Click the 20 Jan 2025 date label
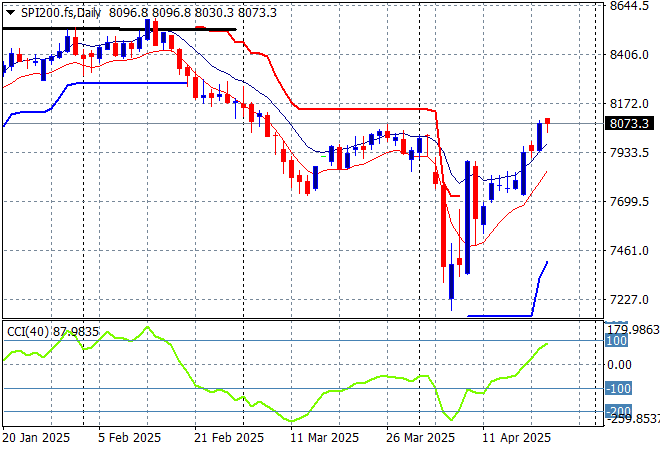660x450 pixels. [36, 438]
